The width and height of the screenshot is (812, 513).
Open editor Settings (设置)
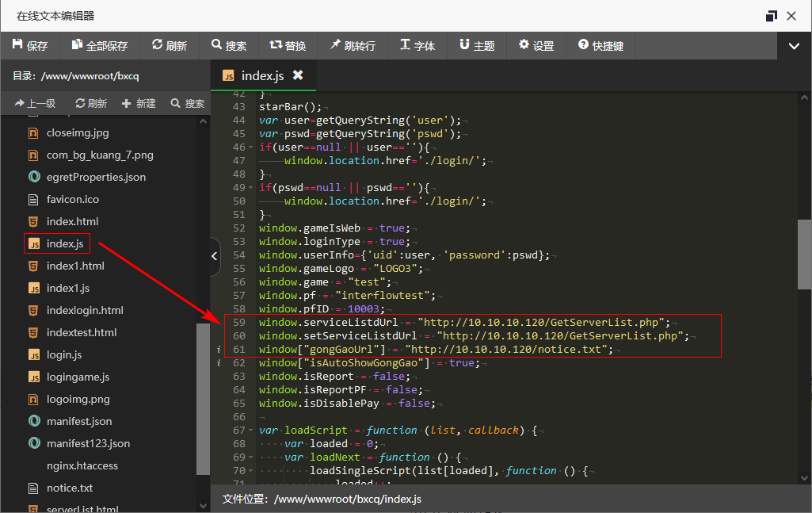pos(536,46)
